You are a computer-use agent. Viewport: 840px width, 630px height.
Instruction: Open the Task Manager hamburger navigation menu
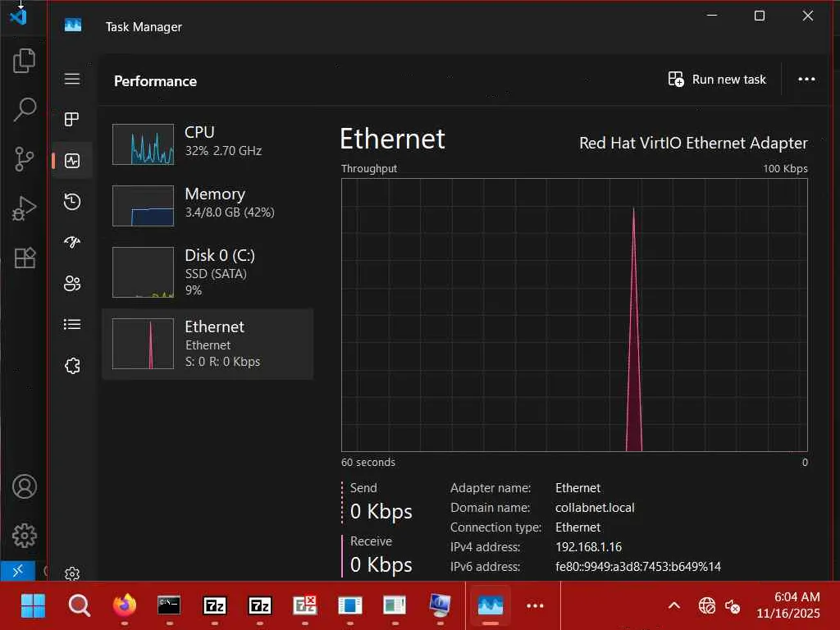(x=72, y=80)
